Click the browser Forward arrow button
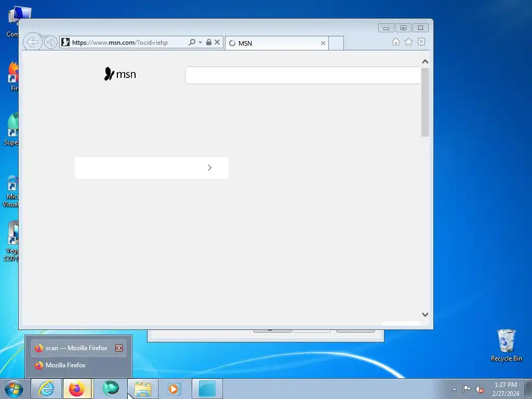 pos(50,42)
